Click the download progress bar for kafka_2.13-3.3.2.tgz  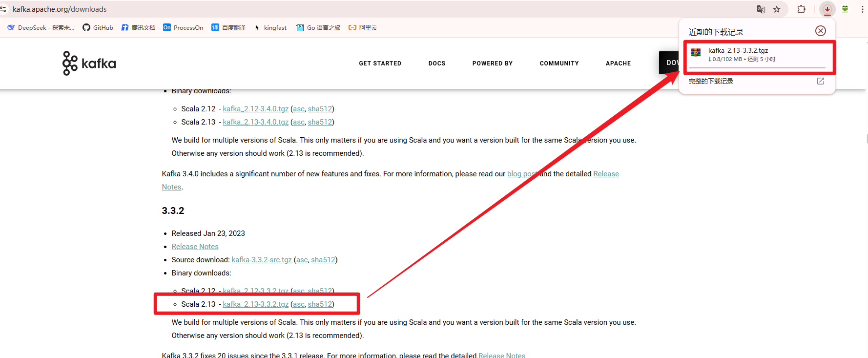(x=757, y=67)
